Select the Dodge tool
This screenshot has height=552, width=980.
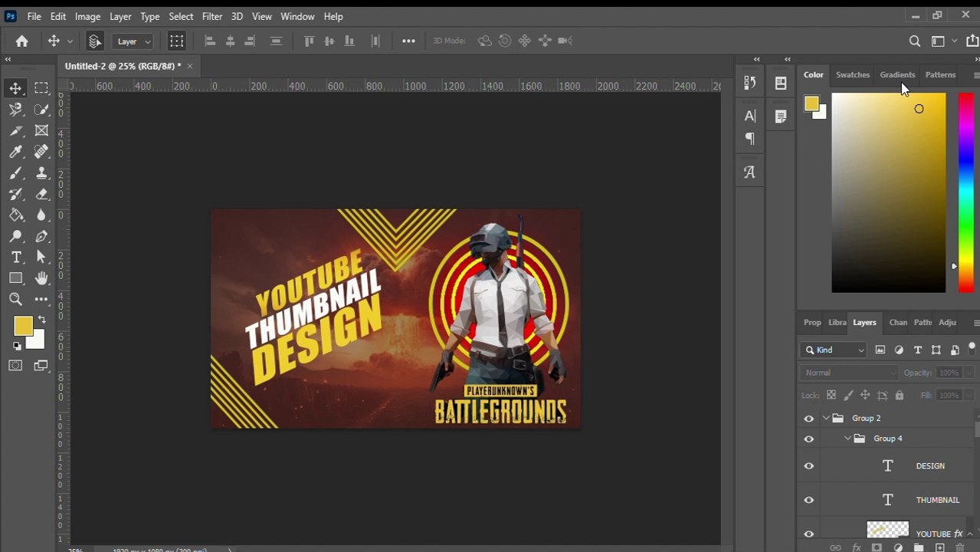15,236
